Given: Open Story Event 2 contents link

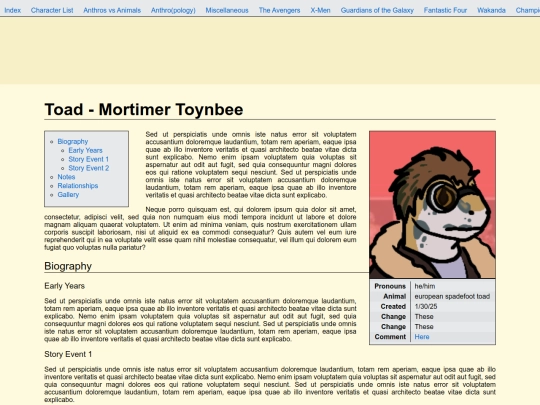Looking at the screenshot, I should (x=89, y=168).
